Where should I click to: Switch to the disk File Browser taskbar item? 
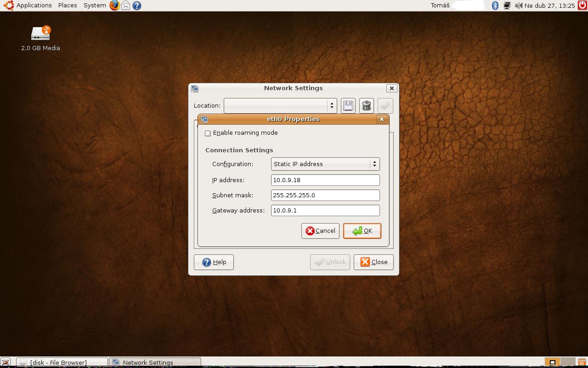pos(62,362)
